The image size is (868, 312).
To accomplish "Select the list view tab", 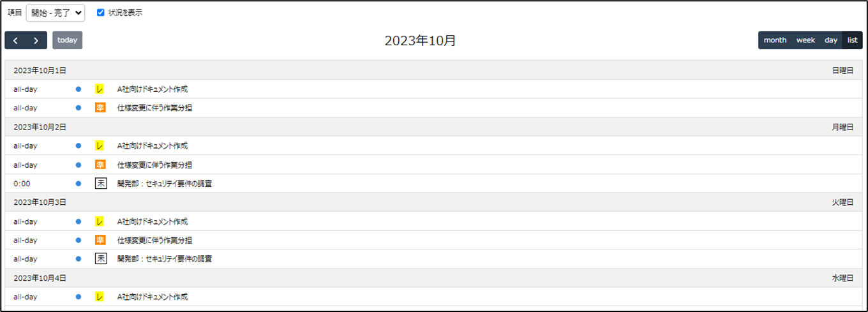I will (x=853, y=40).
